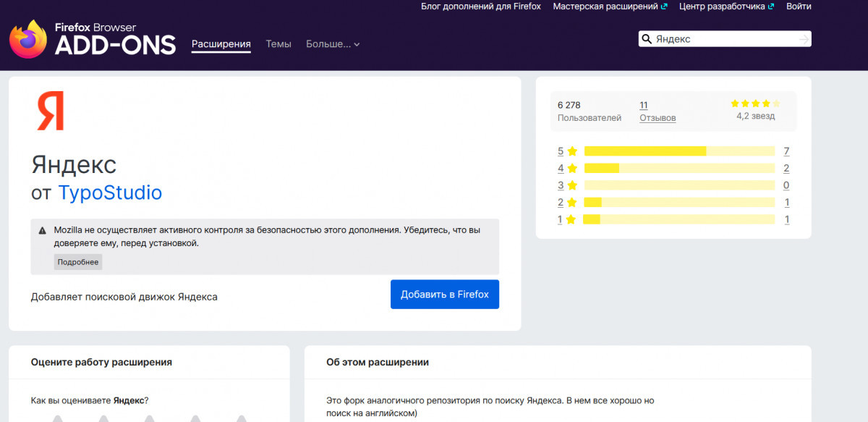Click the Firefox Add-ons logo

[x=93, y=38]
